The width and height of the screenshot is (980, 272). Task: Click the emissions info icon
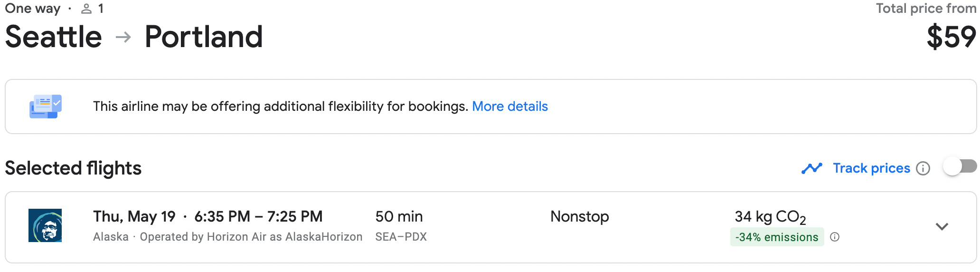click(x=835, y=237)
